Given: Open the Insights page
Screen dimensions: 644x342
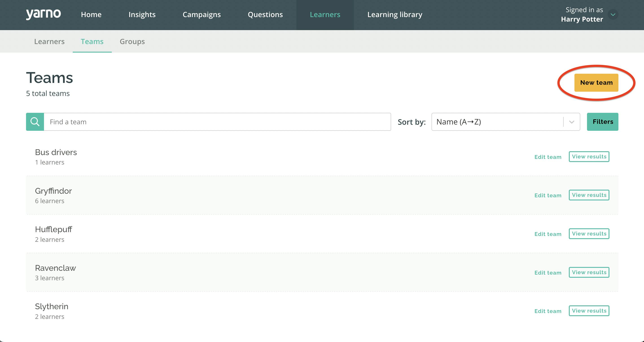Looking at the screenshot, I should [x=142, y=15].
